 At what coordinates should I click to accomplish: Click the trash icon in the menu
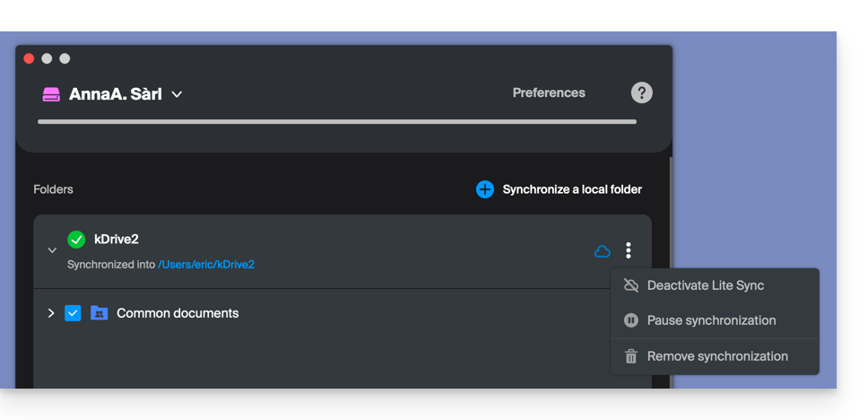(631, 356)
